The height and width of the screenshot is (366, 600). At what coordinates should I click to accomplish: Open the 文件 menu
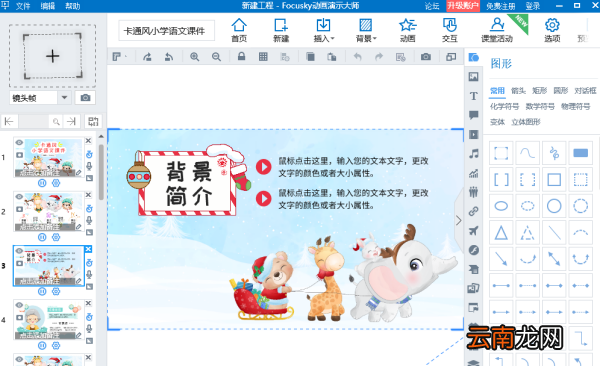pyautogui.click(x=23, y=6)
